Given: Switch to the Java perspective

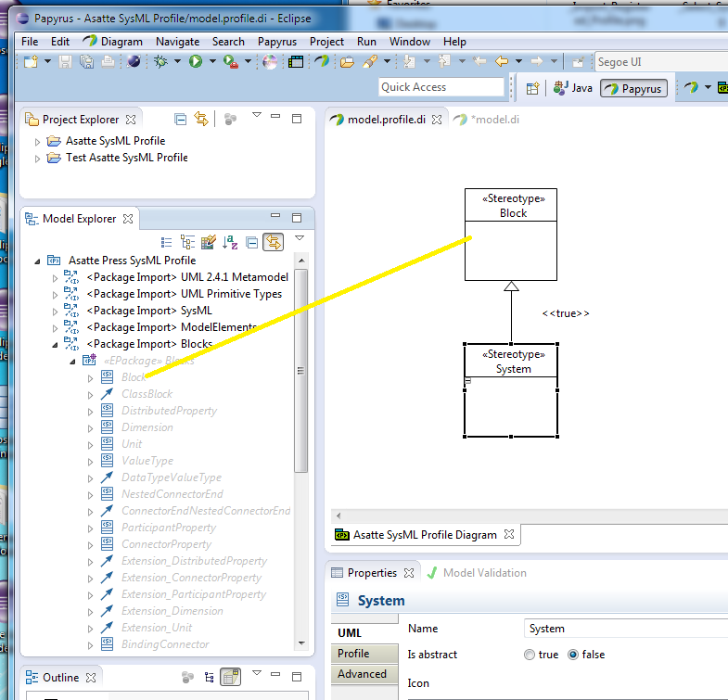Looking at the screenshot, I should pos(572,88).
